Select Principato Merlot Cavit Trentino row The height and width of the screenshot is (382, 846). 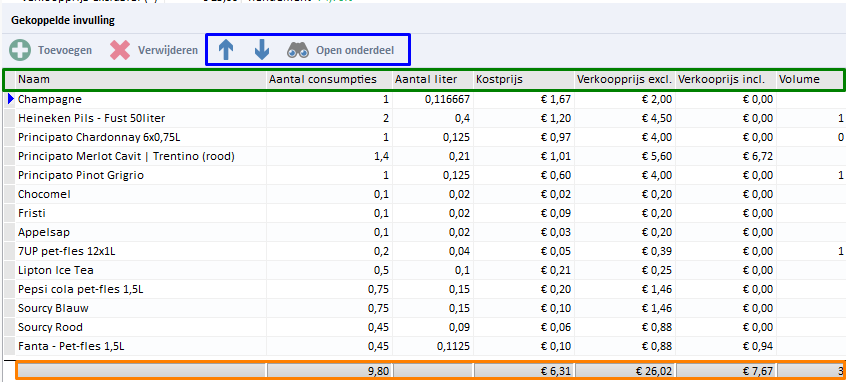tap(425, 156)
